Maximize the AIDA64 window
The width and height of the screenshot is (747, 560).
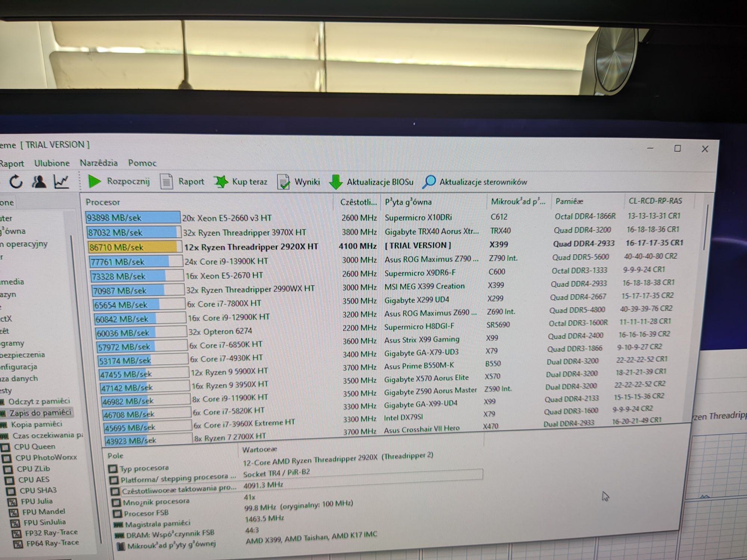(x=678, y=148)
